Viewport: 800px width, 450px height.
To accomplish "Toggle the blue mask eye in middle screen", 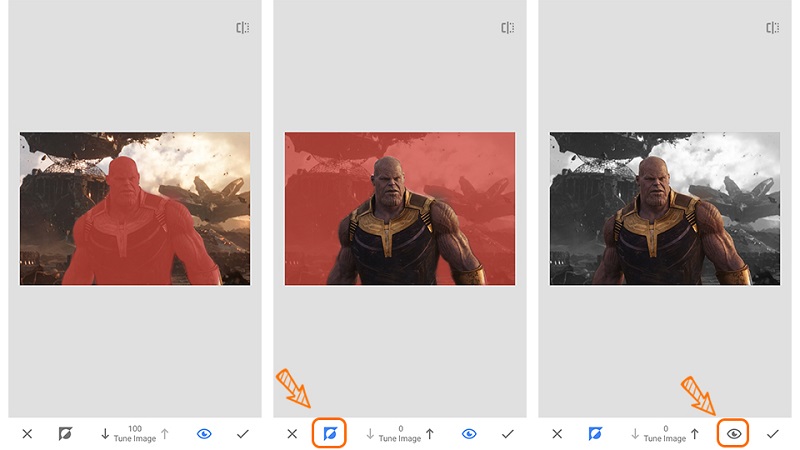I will pos(469,434).
